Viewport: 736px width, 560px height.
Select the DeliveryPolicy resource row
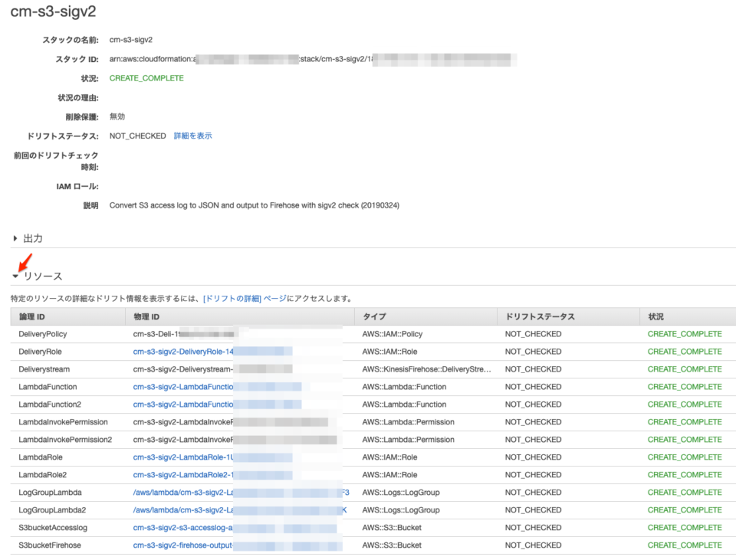click(46, 334)
